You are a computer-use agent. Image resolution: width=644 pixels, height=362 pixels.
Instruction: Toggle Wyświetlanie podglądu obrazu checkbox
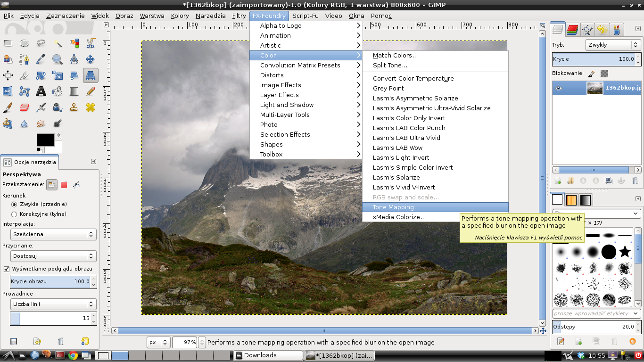coord(7,269)
